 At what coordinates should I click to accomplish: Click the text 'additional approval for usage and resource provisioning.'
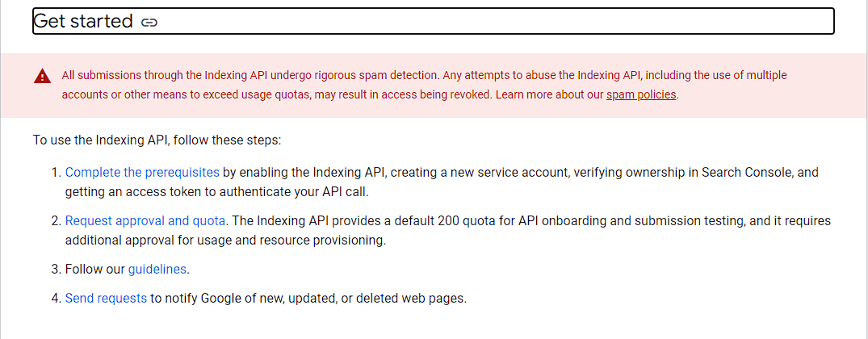(x=225, y=241)
